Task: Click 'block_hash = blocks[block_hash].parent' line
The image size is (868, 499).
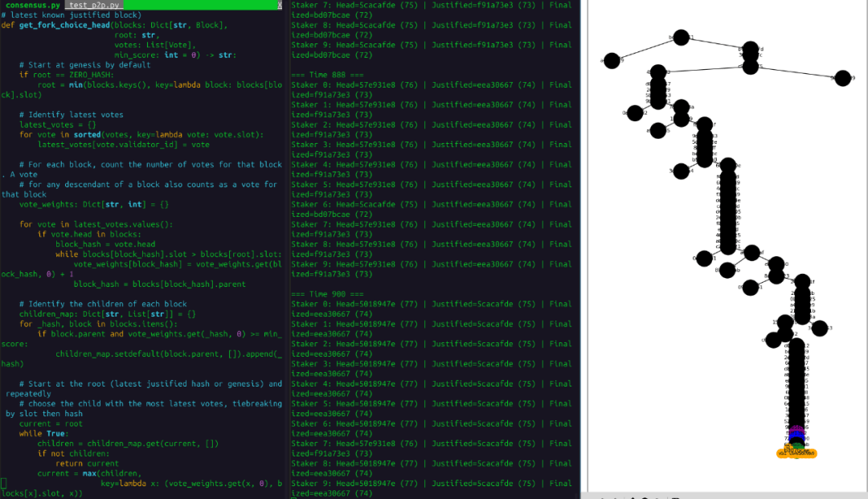Action: coord(159,284)
